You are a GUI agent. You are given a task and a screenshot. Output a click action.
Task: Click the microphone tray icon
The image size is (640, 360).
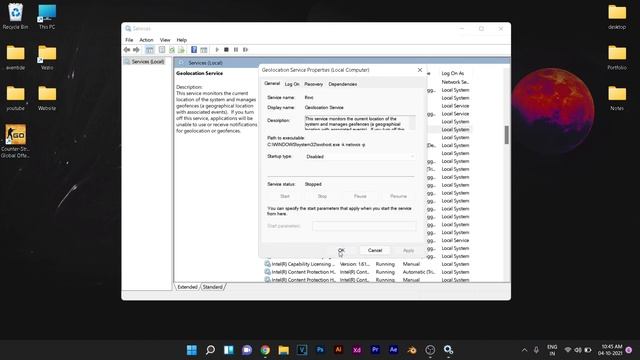[536, 350]
